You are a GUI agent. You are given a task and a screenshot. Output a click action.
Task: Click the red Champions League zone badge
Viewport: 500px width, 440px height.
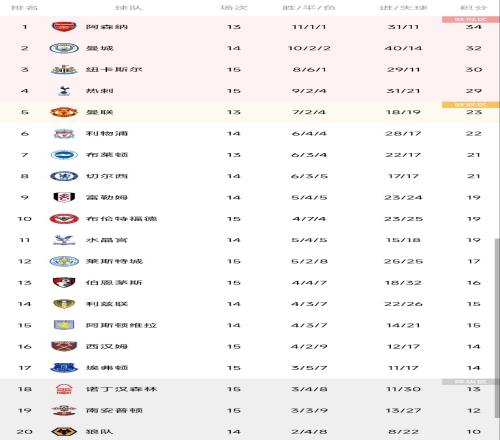click(x=471, y=20)
